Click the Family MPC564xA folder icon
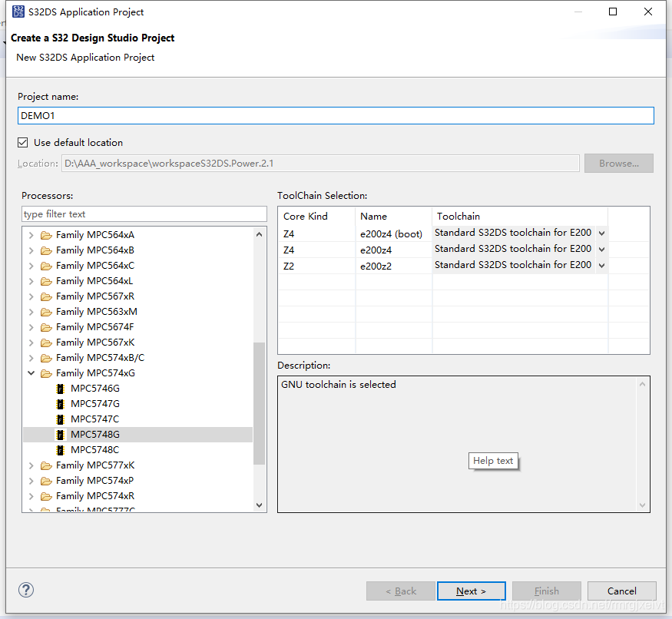The width and height of the screenshot is (672, 619). click(x=46, y=235)
